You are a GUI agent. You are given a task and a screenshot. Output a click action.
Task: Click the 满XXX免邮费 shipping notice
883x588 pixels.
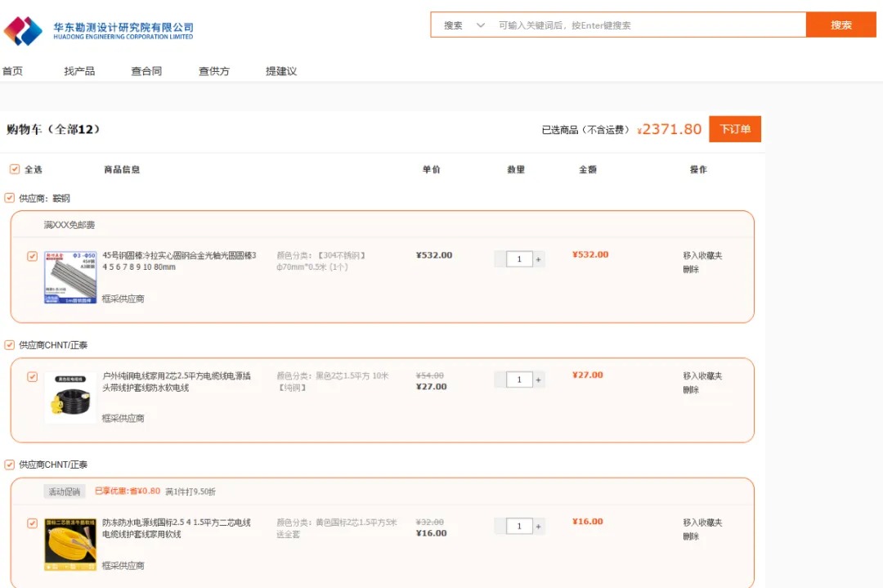click(x=69, y=225)
